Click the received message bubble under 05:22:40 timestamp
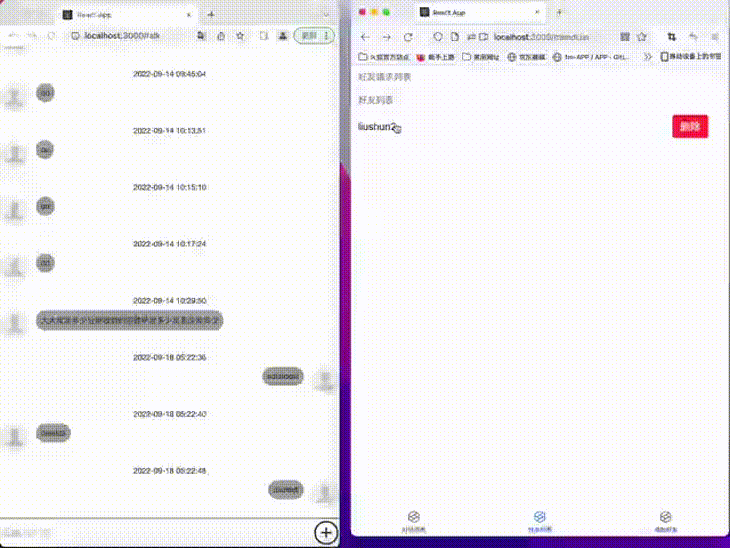Image resolution: width=730 pixels, height=548 pixels. [x=54, y=433]
